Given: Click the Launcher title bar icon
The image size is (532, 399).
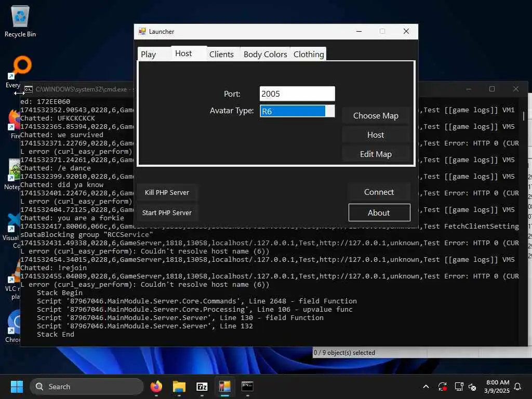Looking at the screenshot, I should tap(142, 32).
